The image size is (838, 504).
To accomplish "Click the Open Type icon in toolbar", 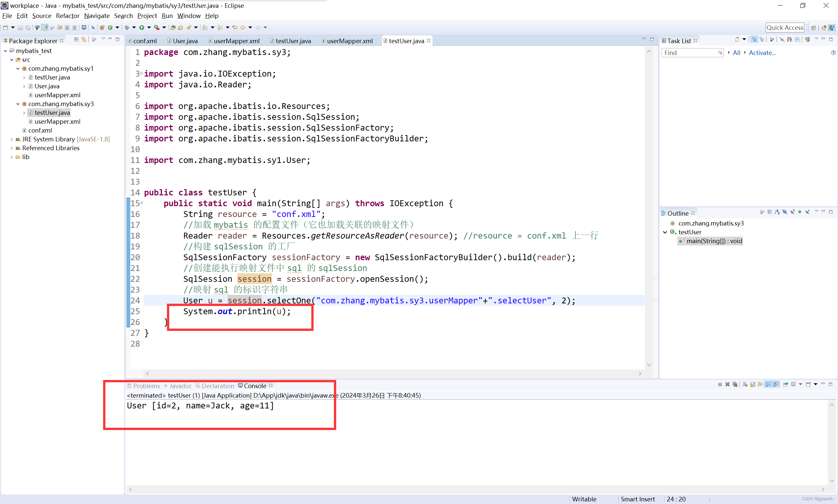I will (173, 27).
